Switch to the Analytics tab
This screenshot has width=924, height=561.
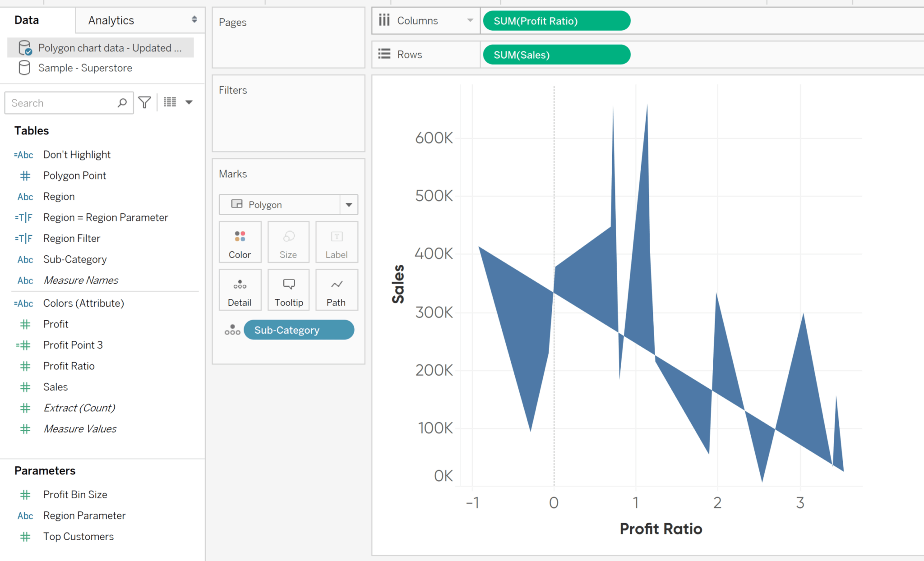111,20
